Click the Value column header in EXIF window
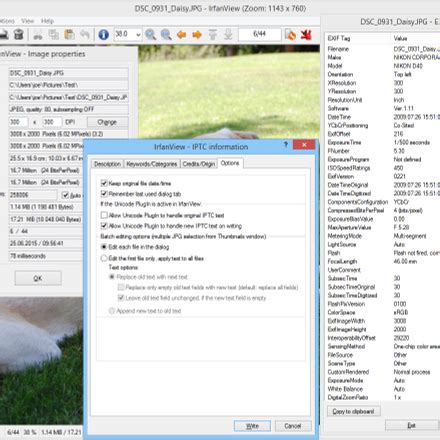This screenshot has height=440, width=440. [416, 38]
